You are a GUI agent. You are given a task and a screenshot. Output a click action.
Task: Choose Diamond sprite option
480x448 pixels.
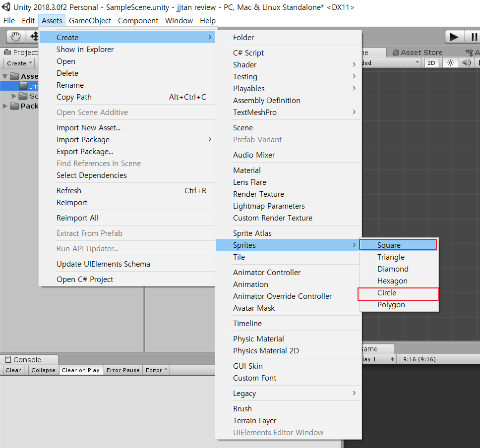point(399,269)
